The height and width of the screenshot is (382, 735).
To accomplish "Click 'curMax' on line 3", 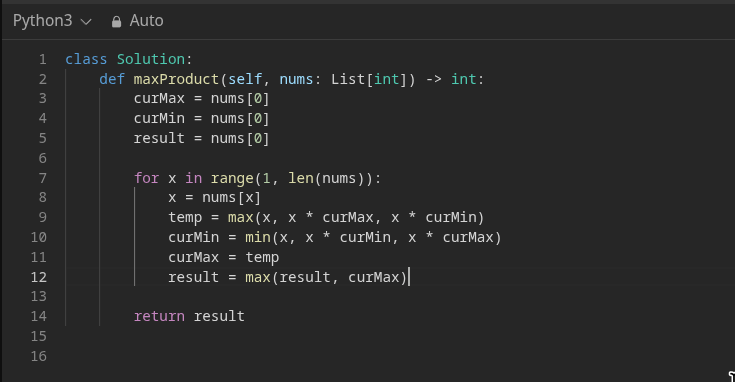I will [159, 98].
